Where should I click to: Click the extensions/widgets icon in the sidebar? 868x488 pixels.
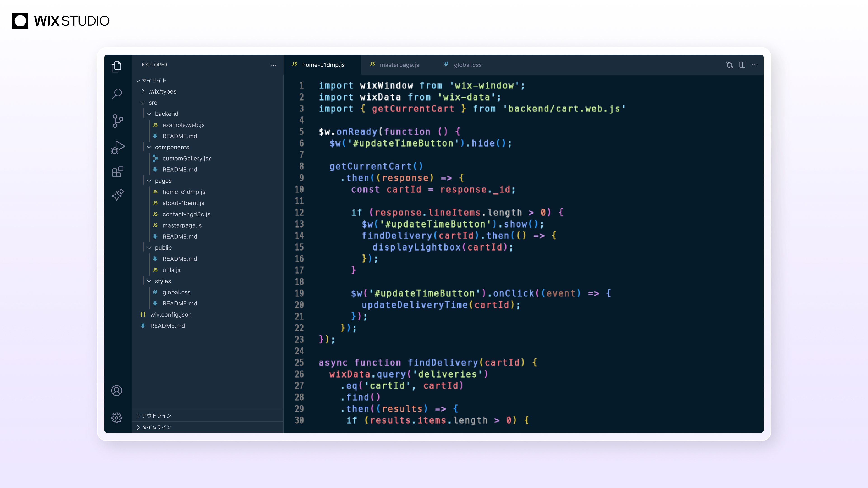(x=117, y=172)
